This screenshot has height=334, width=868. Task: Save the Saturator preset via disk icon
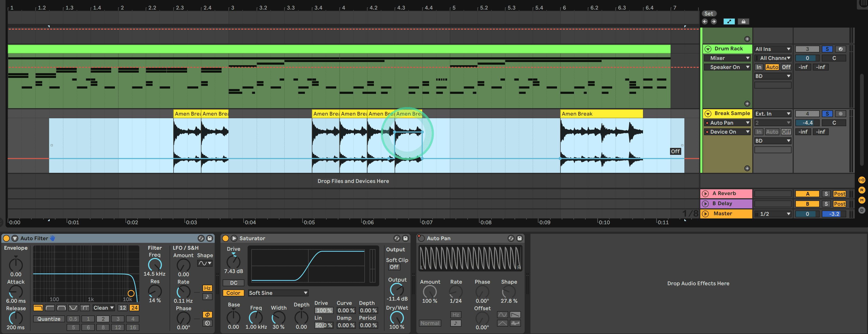coord(405,238)
